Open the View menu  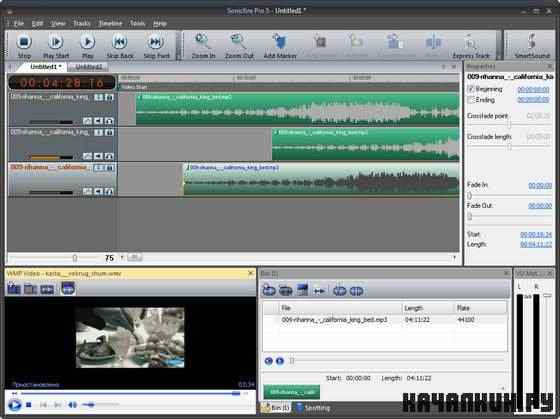pos(58,24)
